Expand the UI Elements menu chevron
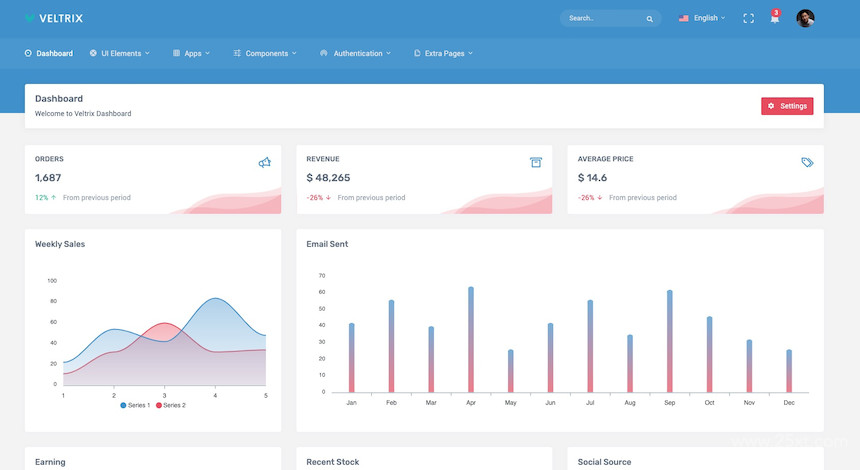Screen dimensions: 860x470 coord(148,53)
